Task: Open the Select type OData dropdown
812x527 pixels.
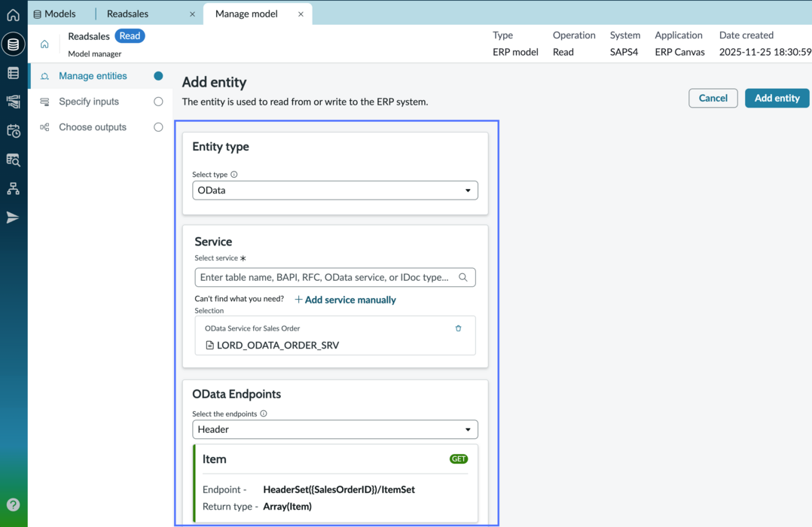Action: (x=335, y=190)
